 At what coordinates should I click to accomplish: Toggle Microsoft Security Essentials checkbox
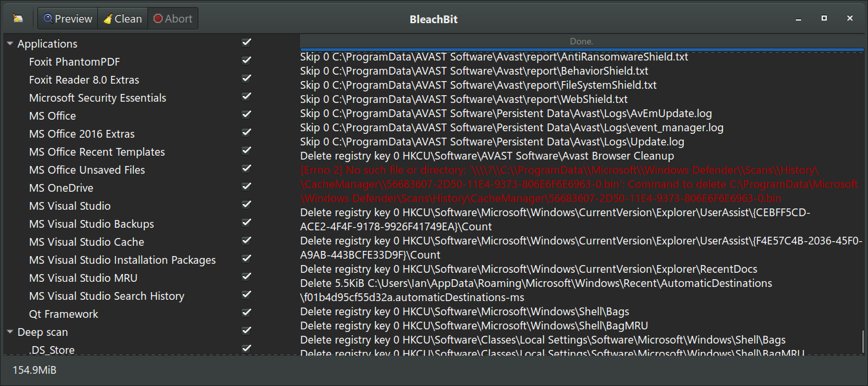tap(247, 96)
